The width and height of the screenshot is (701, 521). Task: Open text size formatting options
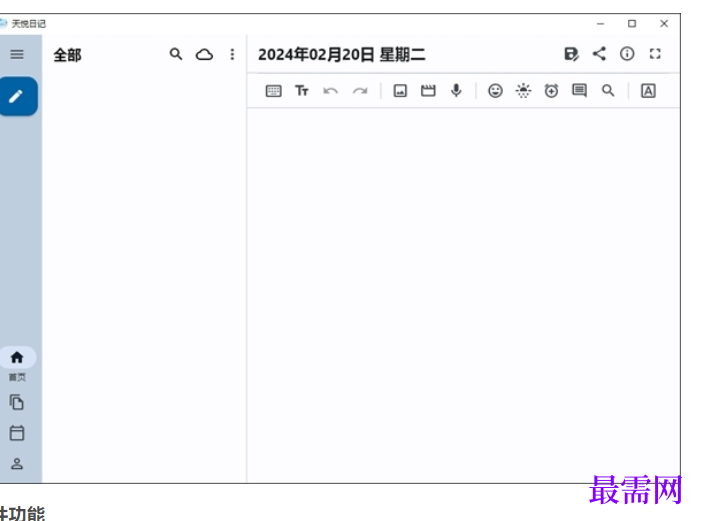click(x=302, y=91)
